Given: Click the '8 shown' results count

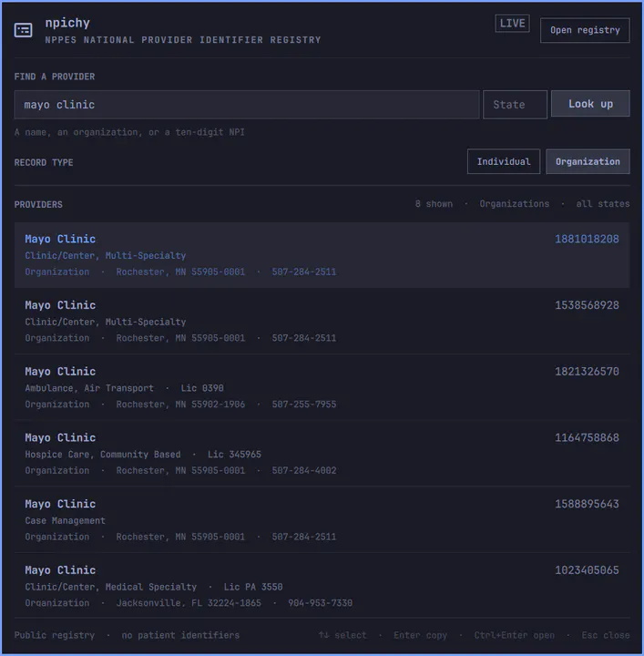Looking at the screenshot, I should (x=434, y=204).
